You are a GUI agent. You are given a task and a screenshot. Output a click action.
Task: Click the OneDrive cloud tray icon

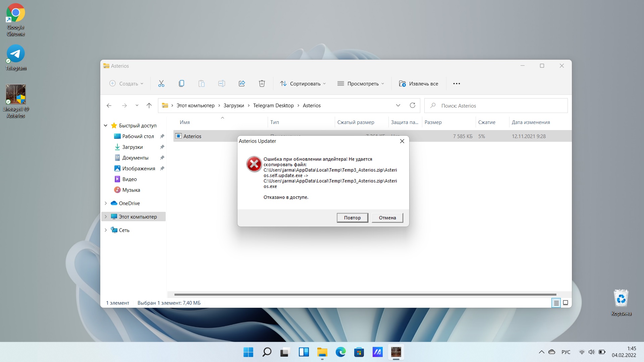(x=552, y=352)
